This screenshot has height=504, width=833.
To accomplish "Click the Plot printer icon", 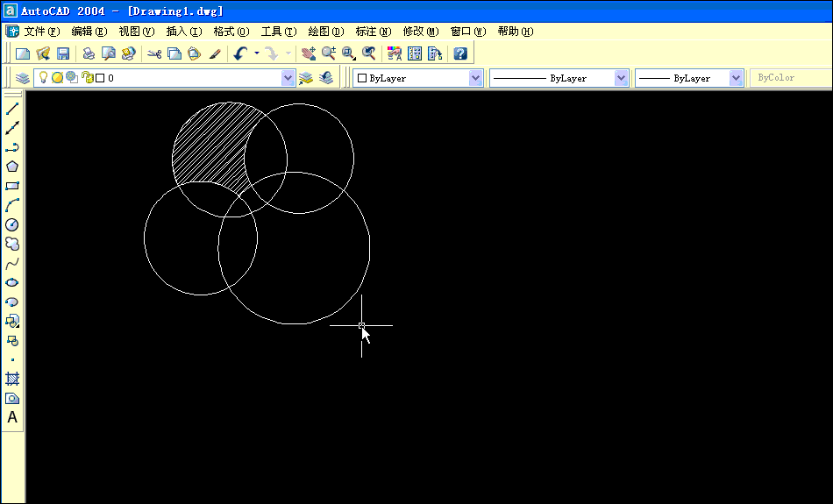I will (89, 53).
